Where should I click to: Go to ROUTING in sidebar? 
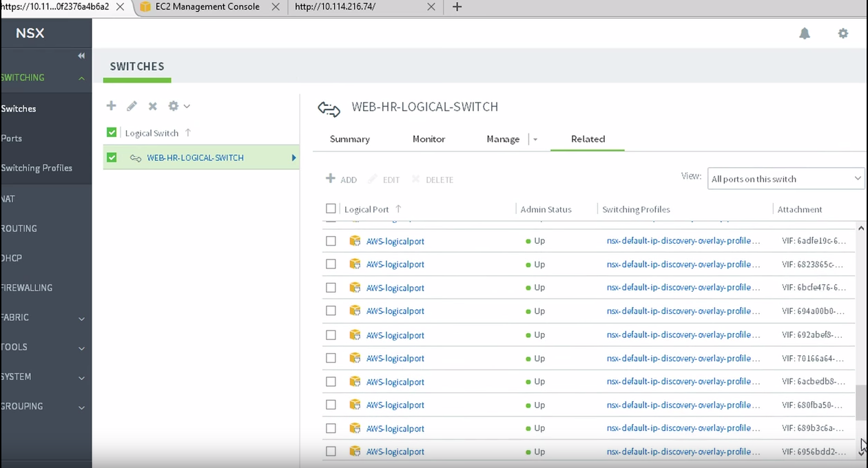tap(19, 228)
